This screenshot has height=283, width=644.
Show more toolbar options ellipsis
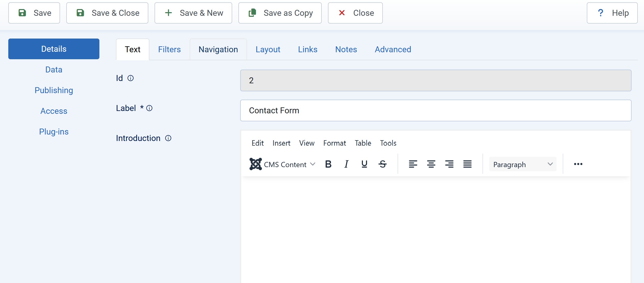(x=578, y=164)
